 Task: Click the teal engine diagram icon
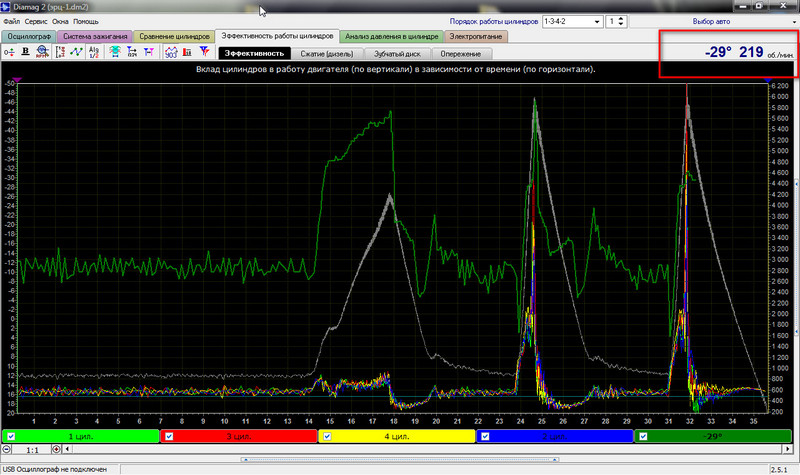point(115,52)
